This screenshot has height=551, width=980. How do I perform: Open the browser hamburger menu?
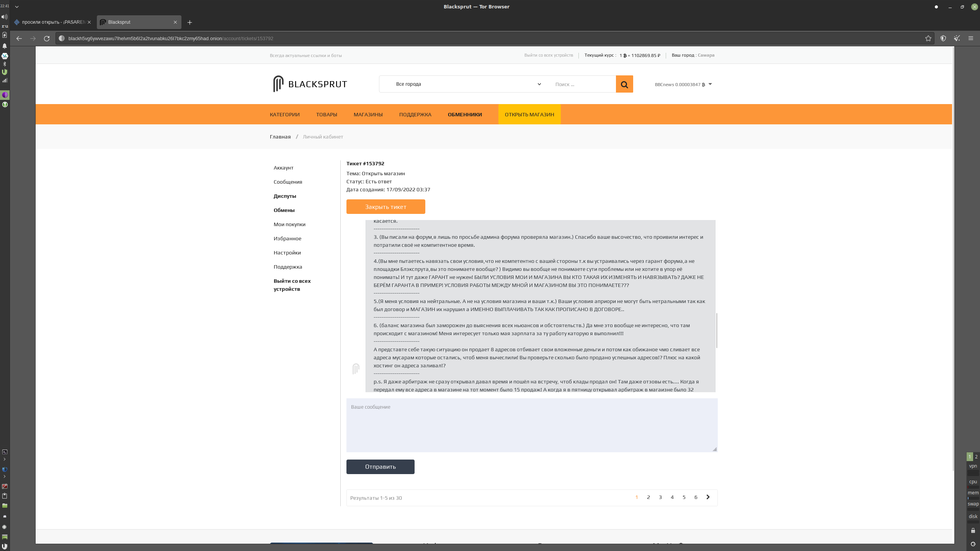[x=971, y=38]
